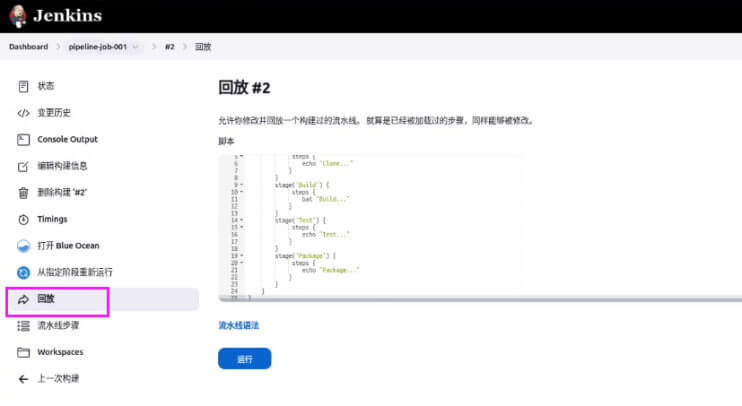Viewport: 742px width, 406px height.
Task: Click the replay description paragraph text
Action: click(376, 121)
